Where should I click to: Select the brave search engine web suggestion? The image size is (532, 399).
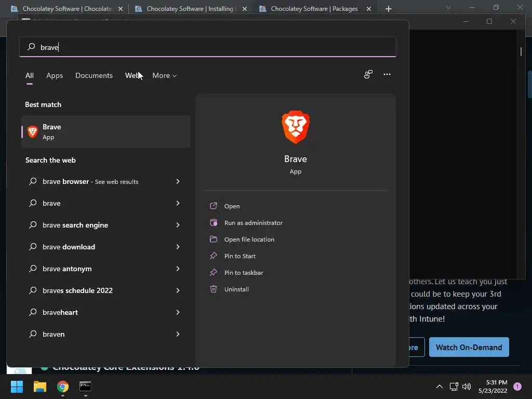click(x=105, y=225)
